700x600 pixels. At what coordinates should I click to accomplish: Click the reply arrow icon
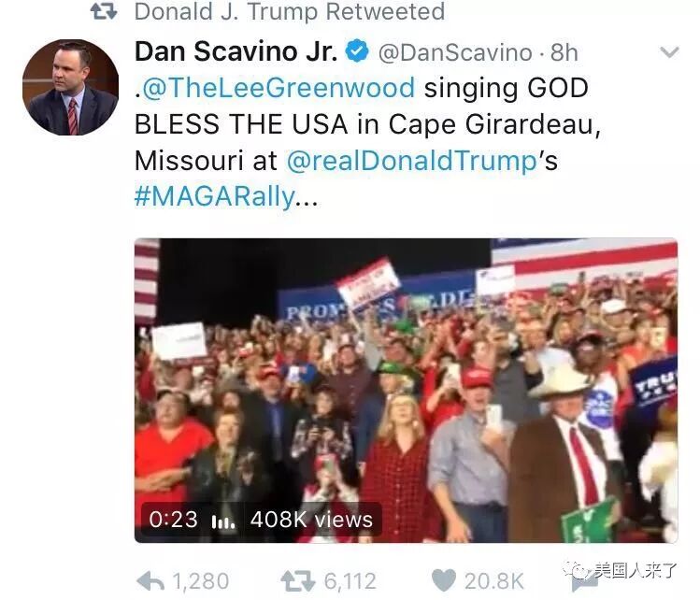click(150, 581)
